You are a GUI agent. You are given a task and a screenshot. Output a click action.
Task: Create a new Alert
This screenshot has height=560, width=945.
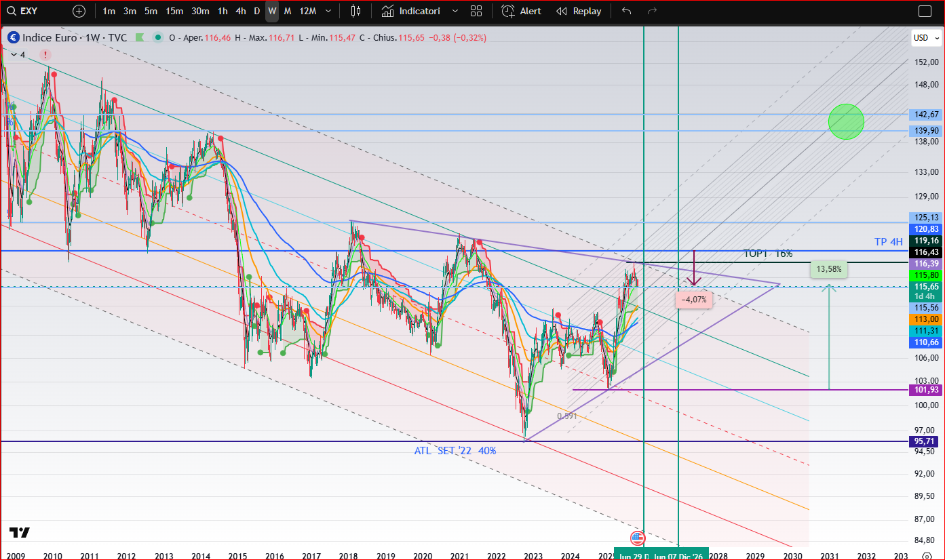tap(522, 11)
